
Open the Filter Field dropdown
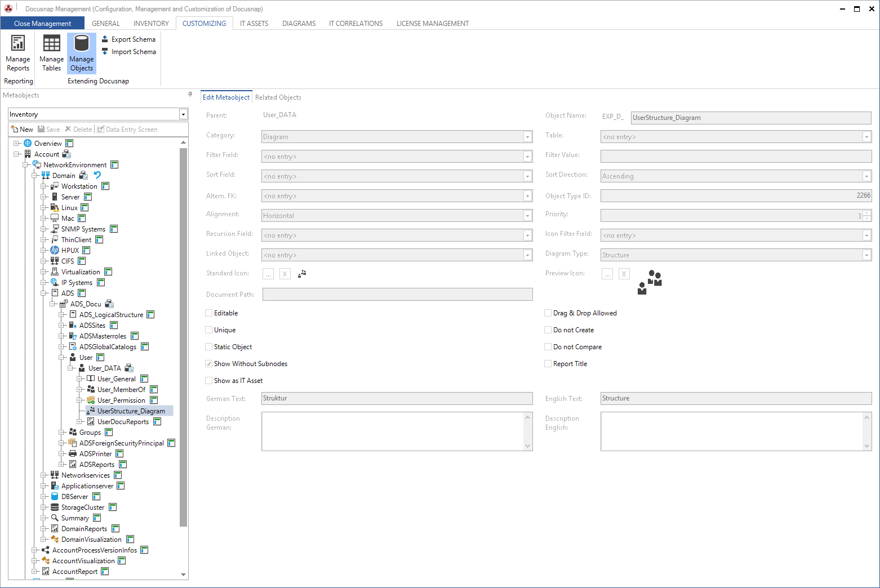[527, 157]
